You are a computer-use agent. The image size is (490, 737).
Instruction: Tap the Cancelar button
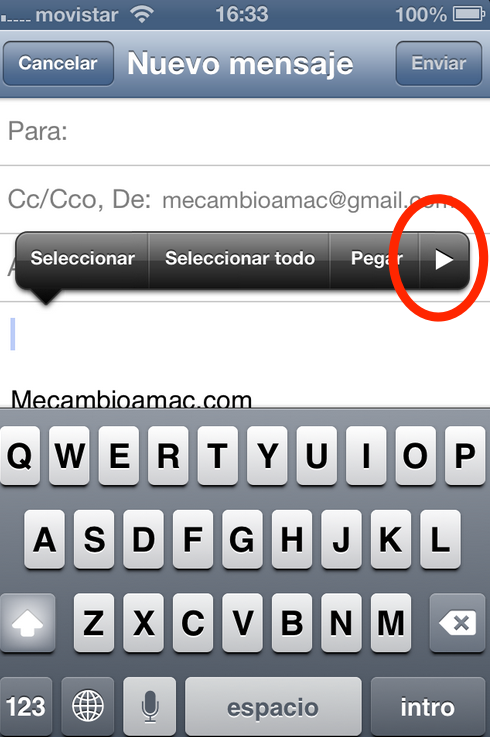(x=58, y=63)
